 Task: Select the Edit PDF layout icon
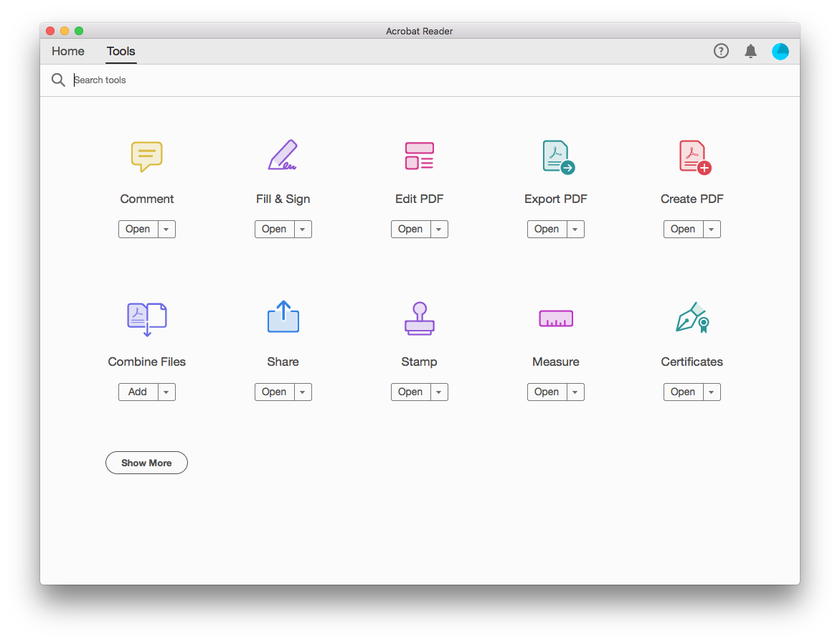(420, 156)
